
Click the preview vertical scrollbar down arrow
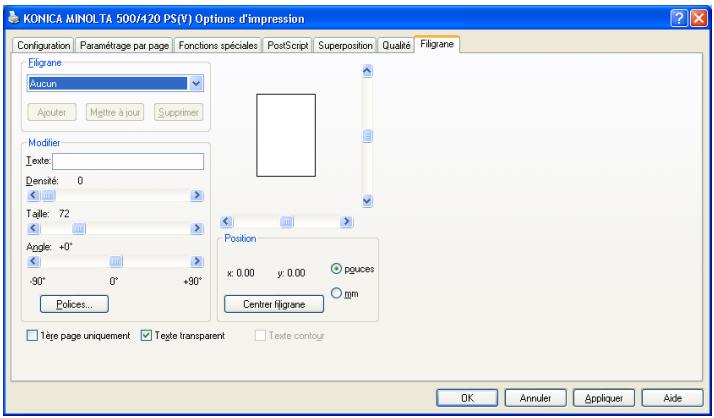pos(367,201)
